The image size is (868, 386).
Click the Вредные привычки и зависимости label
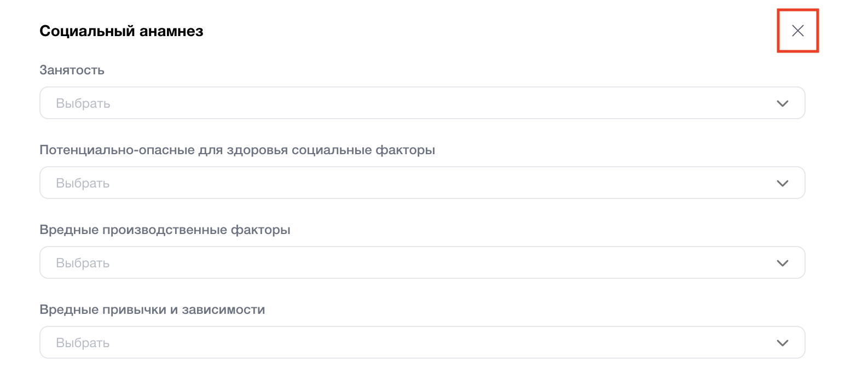click(x=152, y=309)
